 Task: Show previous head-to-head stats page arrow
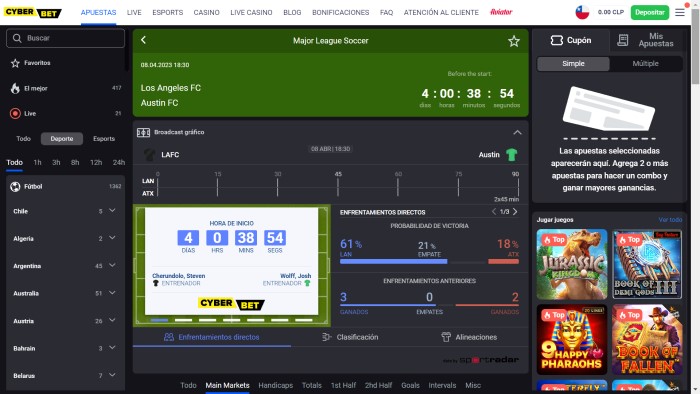pos(494,212)
